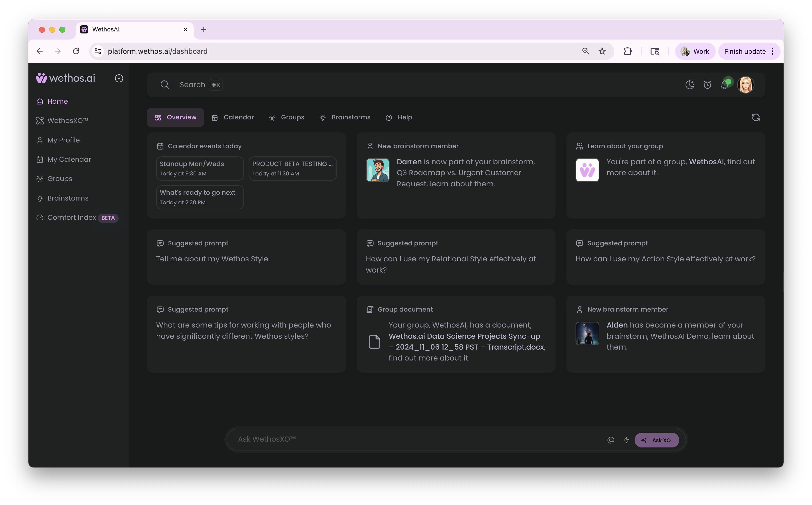Switch to the Help tab
The width and height of the screenshot is (812, 505).
(399, 117)
